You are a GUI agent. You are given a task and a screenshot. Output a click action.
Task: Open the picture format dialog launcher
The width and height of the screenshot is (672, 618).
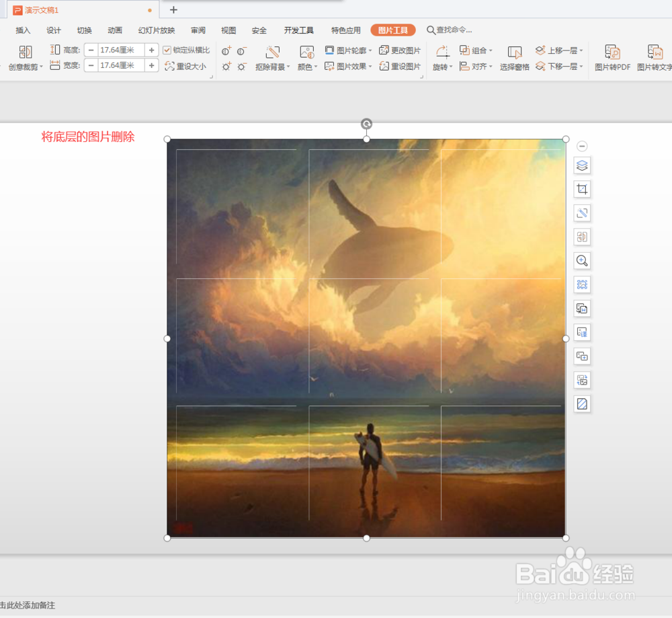click(422, 77)
